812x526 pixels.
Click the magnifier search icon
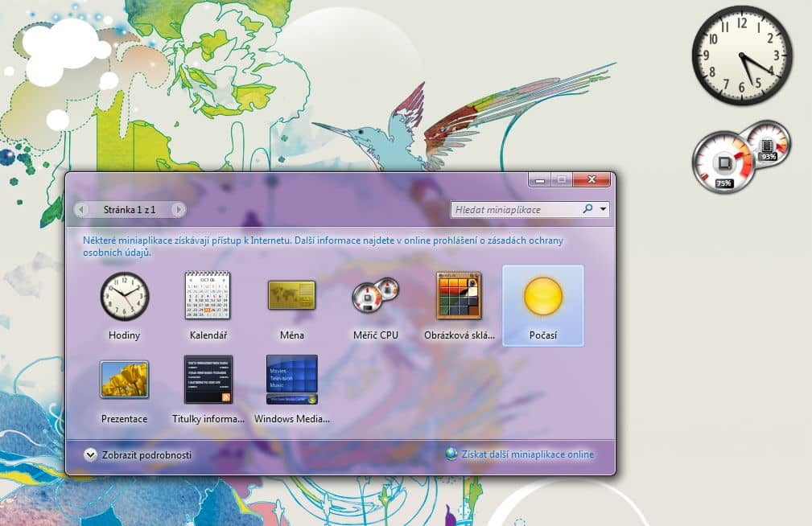coord(587,208)
